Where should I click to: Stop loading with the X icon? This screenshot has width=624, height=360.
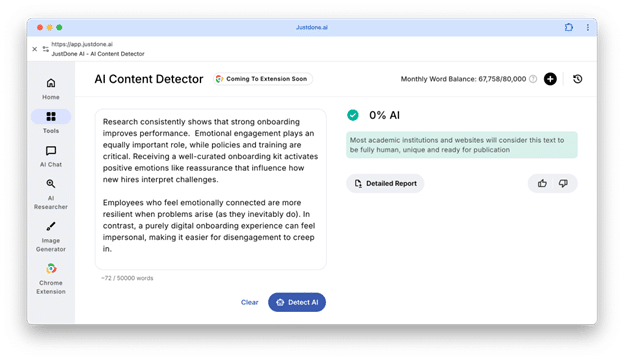(x=35, y=49)
